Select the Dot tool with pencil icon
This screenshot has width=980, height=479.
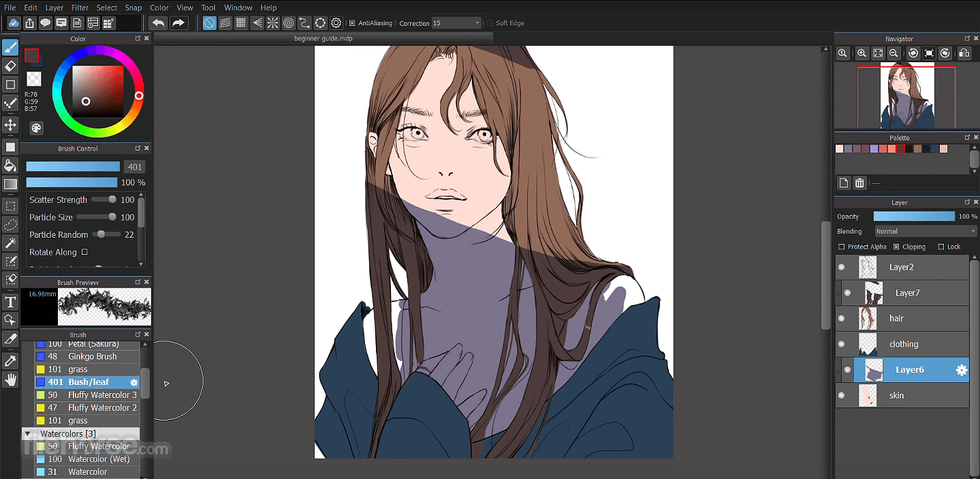(x=10, y=104)
